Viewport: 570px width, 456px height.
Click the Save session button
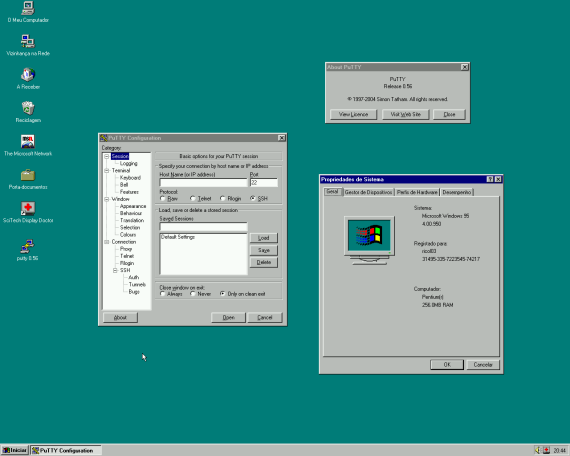pyautogui.click(x=264, y=250)
